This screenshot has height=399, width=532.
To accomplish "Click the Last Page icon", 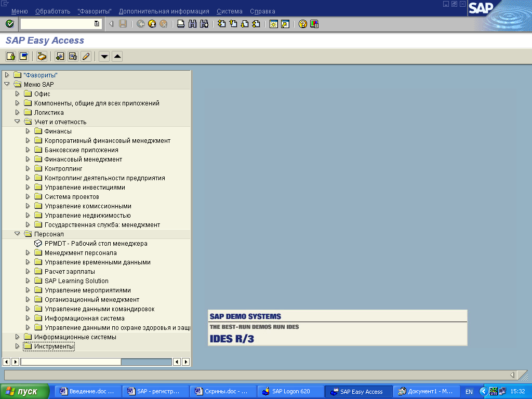I will tap(256, 24).
